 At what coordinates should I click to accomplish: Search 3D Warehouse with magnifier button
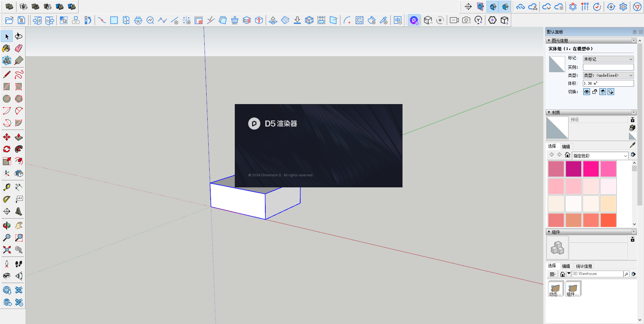click(626, 274)
